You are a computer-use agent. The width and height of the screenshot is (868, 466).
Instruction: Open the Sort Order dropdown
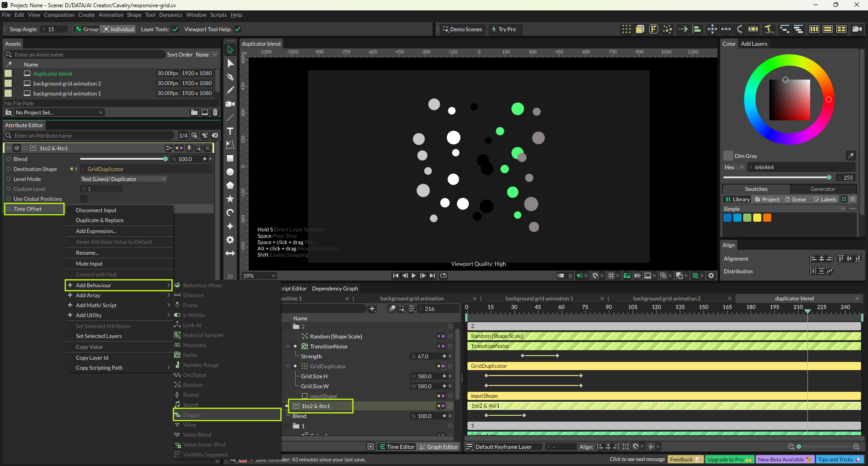click(x=206, y=55)
